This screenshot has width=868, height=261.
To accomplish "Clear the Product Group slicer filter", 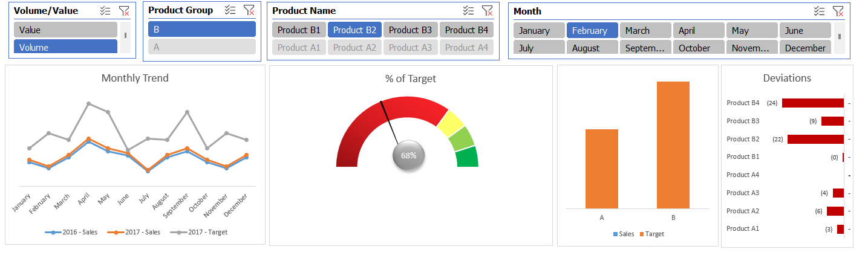I will (249, 10).
